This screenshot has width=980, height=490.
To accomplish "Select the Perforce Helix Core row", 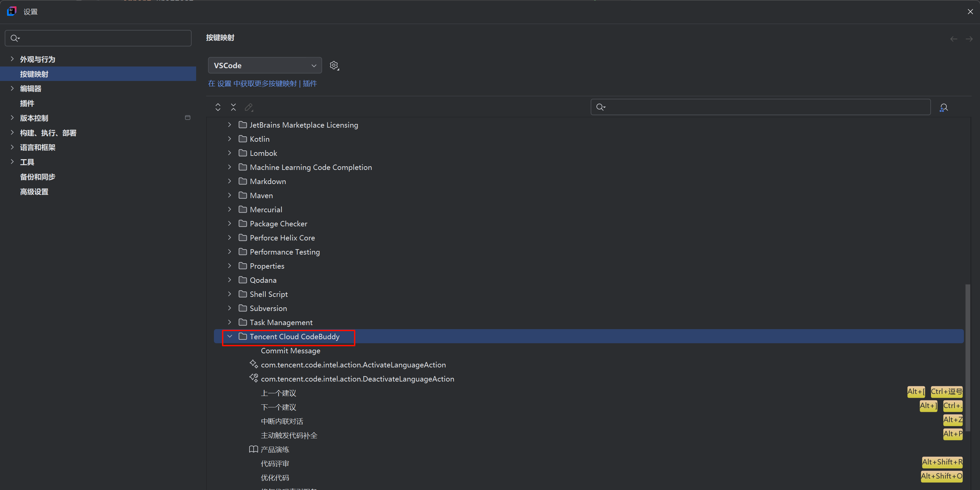I will click(x=588, y=237).
